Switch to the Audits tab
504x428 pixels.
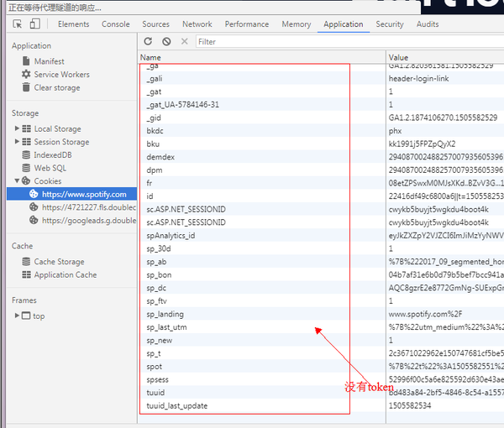(428, 24)
